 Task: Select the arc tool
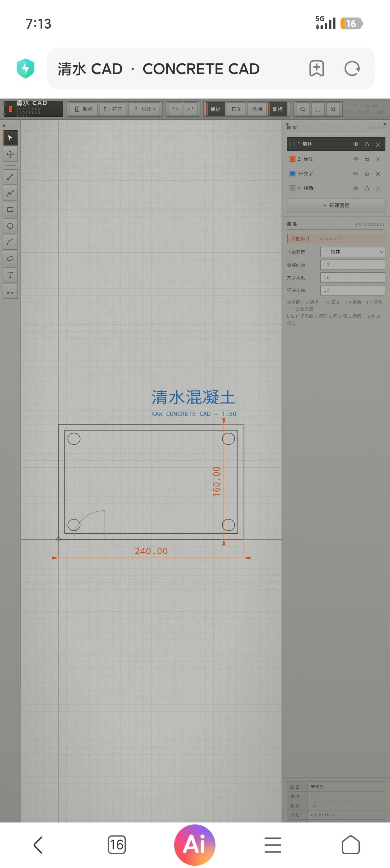pyautogui.click(x=10, y=242)
